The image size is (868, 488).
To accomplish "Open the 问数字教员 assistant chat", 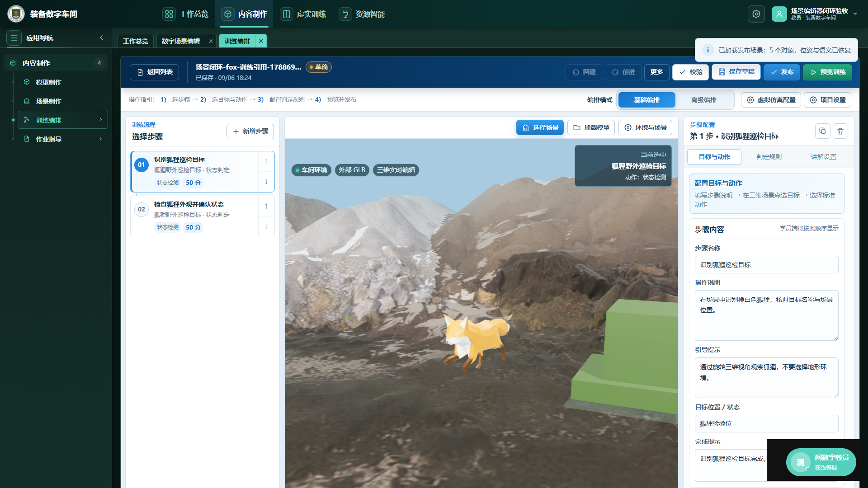I will [x=821, y=462].
